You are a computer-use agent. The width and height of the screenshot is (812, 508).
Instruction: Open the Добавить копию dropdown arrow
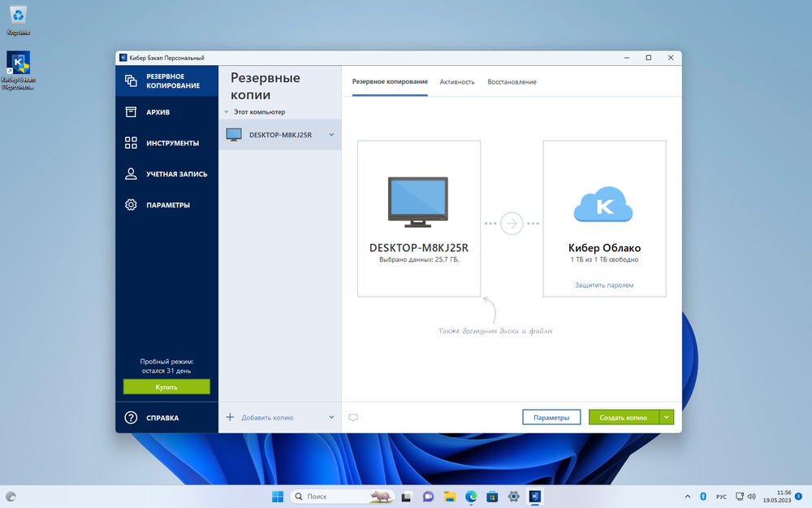[331, 417]
